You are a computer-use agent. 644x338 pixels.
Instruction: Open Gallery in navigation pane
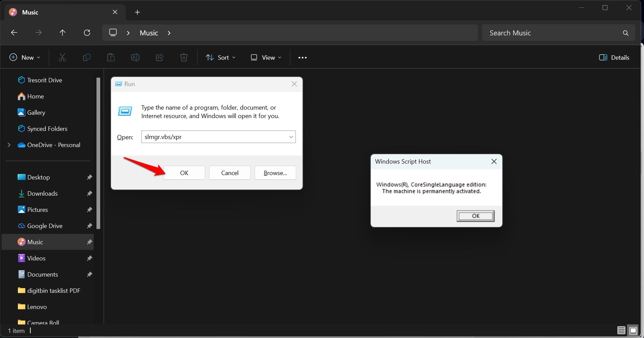click(x=31, y=112)
